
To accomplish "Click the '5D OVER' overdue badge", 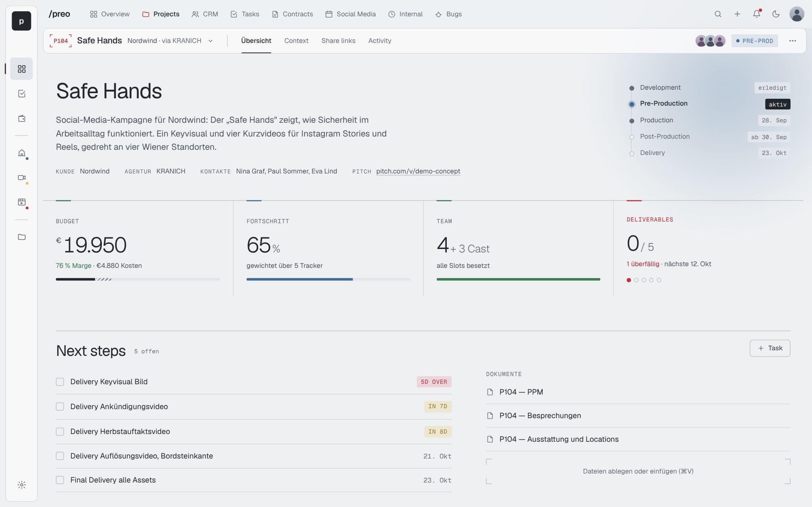I will (434, 382).
